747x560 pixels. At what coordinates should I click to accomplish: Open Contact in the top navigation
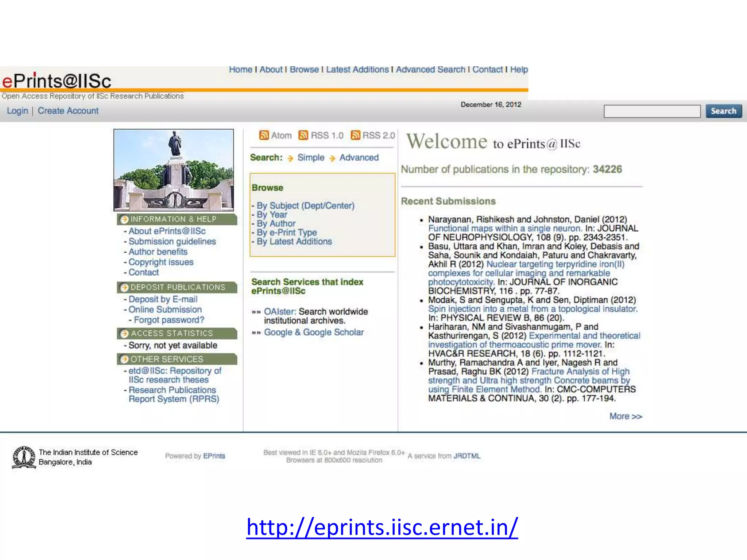point(488,69)
